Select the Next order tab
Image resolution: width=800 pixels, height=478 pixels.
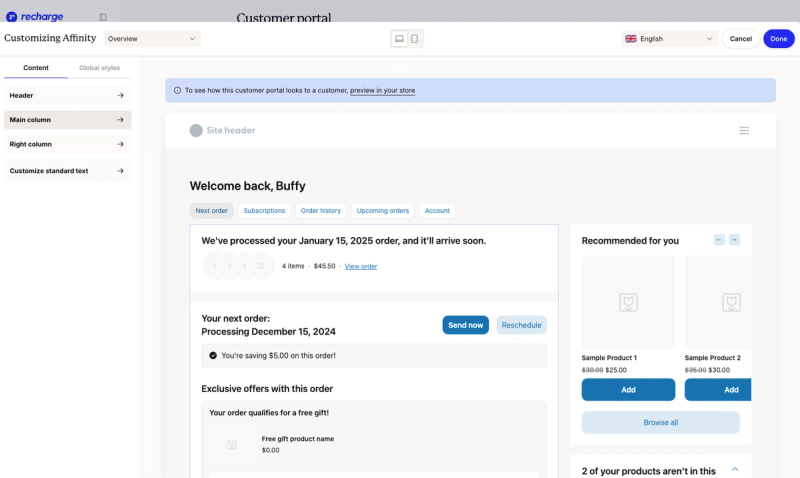[x=212, y=211]
